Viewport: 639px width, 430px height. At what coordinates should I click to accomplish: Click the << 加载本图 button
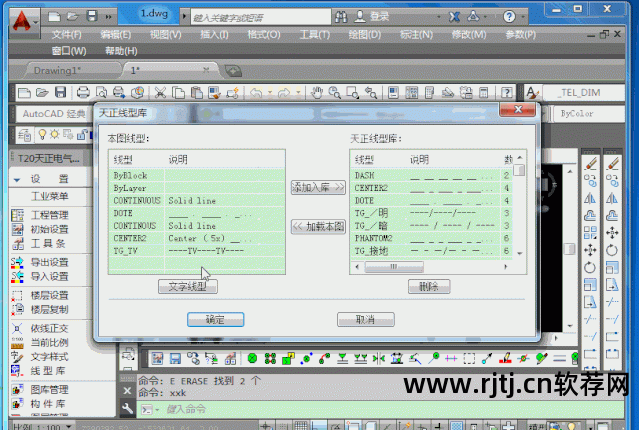[318, 226]
